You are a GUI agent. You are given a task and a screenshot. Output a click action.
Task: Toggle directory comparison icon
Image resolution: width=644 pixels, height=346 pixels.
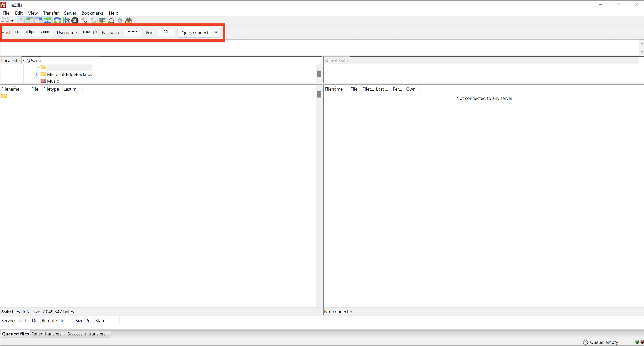pos(112,21)
